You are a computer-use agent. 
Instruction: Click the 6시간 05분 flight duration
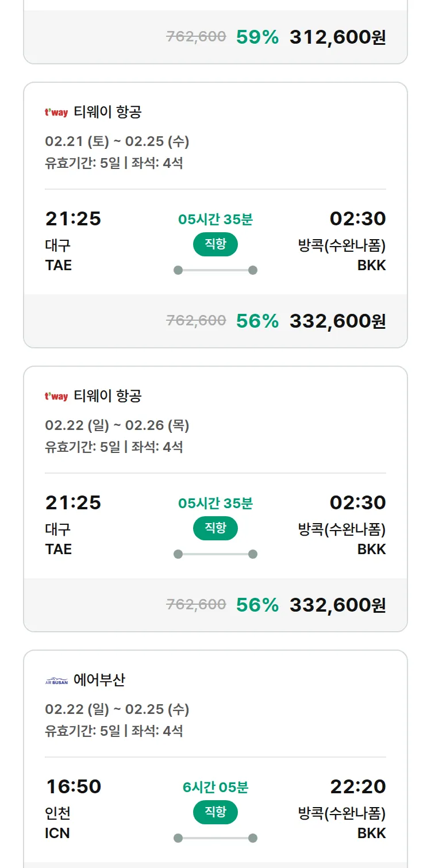point(215,787)
